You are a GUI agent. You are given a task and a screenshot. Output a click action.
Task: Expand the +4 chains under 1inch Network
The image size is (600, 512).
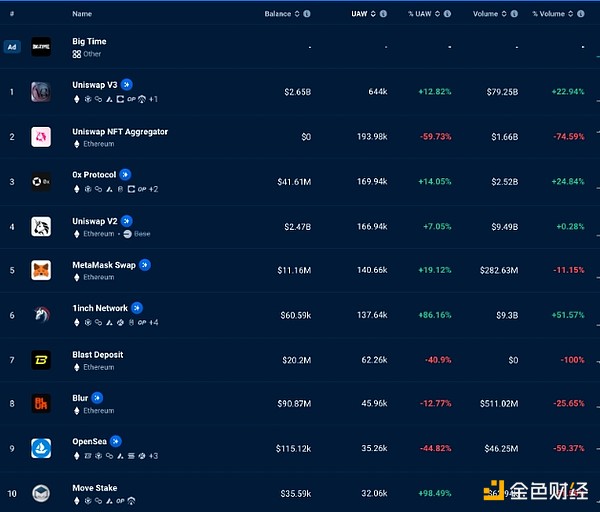pyautogui.click(x=153, y=322)
